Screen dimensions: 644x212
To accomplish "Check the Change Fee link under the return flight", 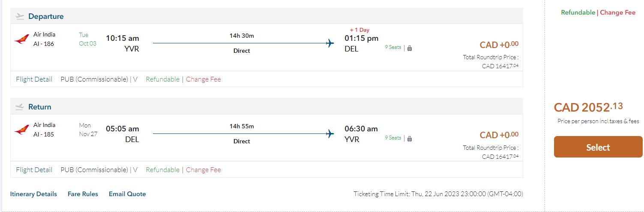I will (204, 170).
